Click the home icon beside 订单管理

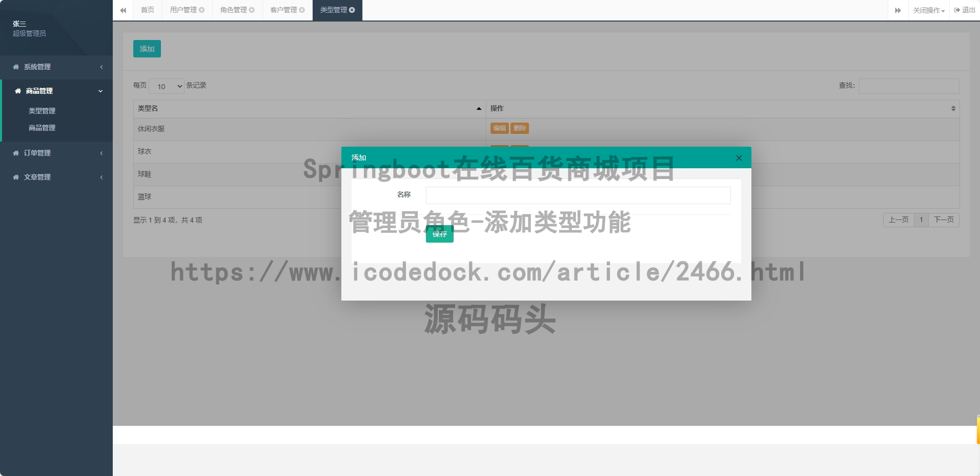click(x=16, y=153)
